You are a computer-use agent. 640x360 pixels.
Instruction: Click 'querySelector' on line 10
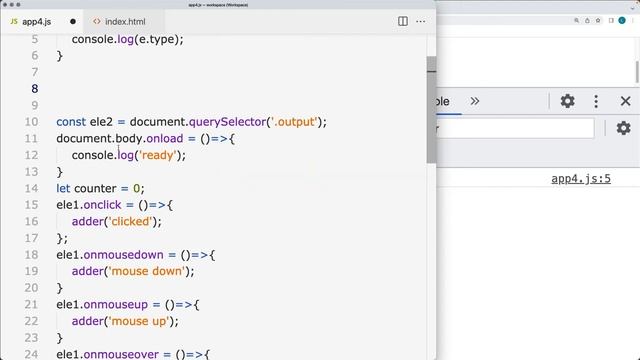[x=227, y=122]
